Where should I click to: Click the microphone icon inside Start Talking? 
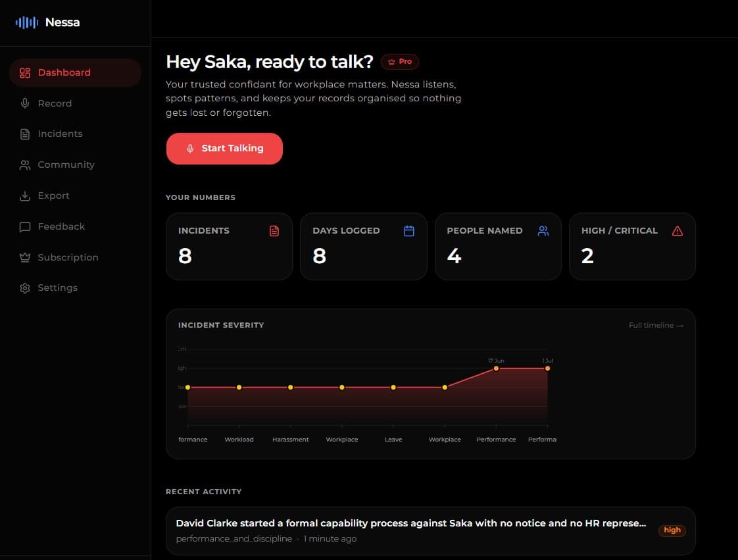(x=190, y=149)
